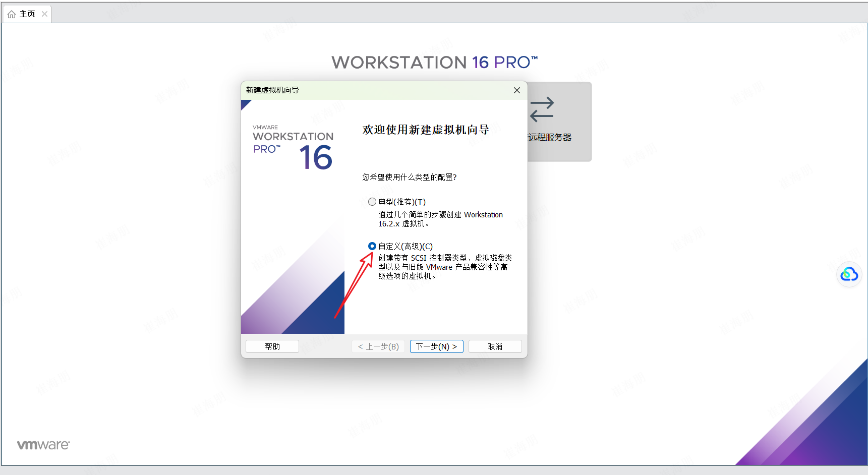Click the 您希望使用什么类型的配置? text
Viewport: 868px width, 475px height.
pyautogui.click(x=410, y=177)
